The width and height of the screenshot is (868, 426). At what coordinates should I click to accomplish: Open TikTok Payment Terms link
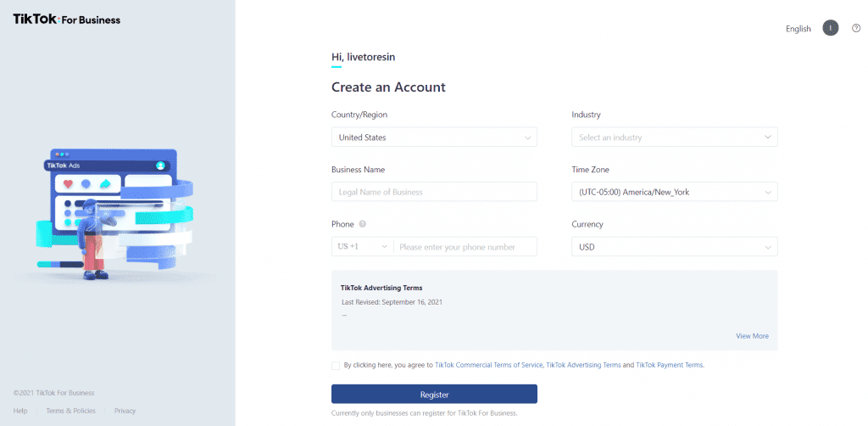(x=670, y=366)
